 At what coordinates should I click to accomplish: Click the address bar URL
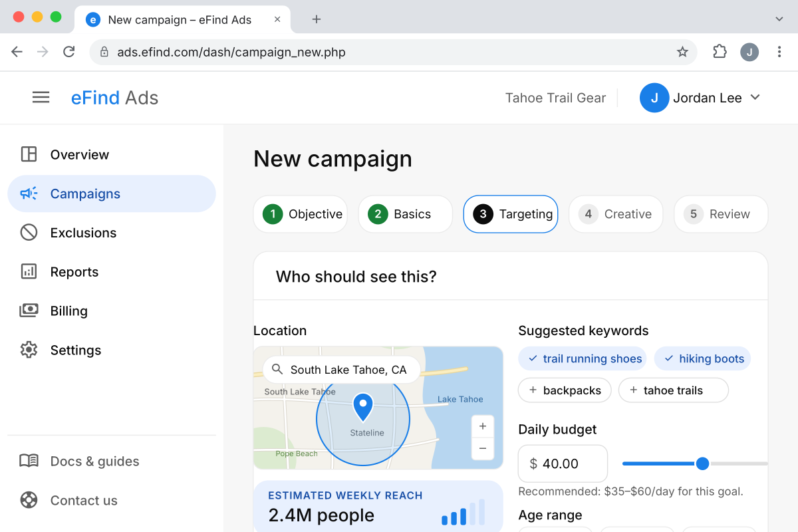coord(231,52)
